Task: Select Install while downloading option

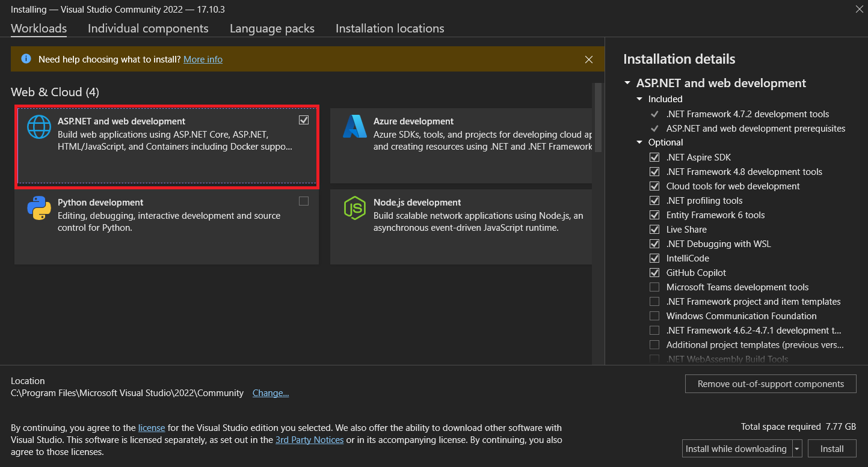Action: coord(737,449)
